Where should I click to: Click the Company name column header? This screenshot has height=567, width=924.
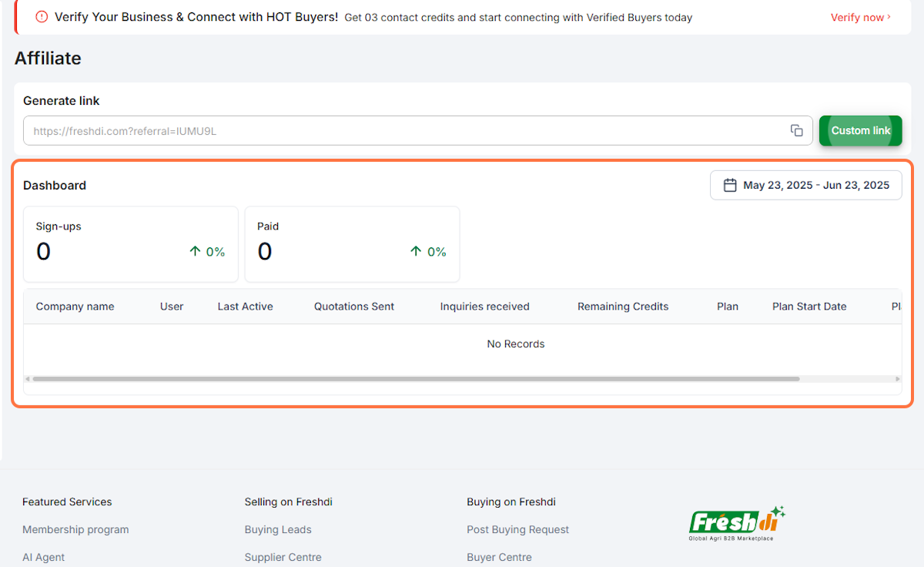click(75, 307)
